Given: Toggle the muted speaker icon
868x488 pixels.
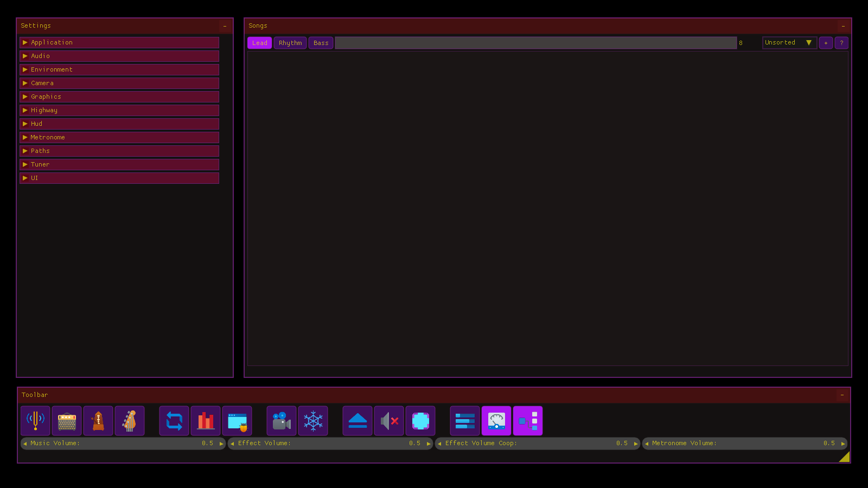Looking at the screenshot, I should tap(389, 421).
